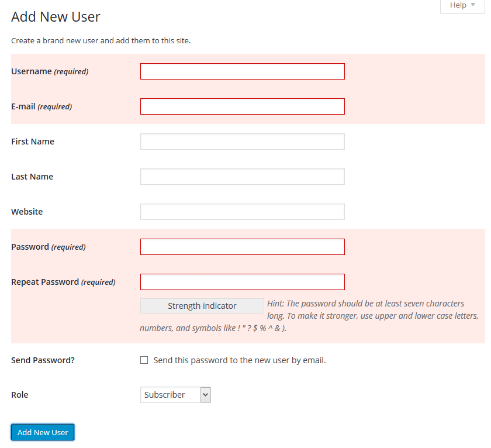The width and height of the screenshot is (491, 448).
Task: Click the Password (required) label
Action: coord(49,247)
